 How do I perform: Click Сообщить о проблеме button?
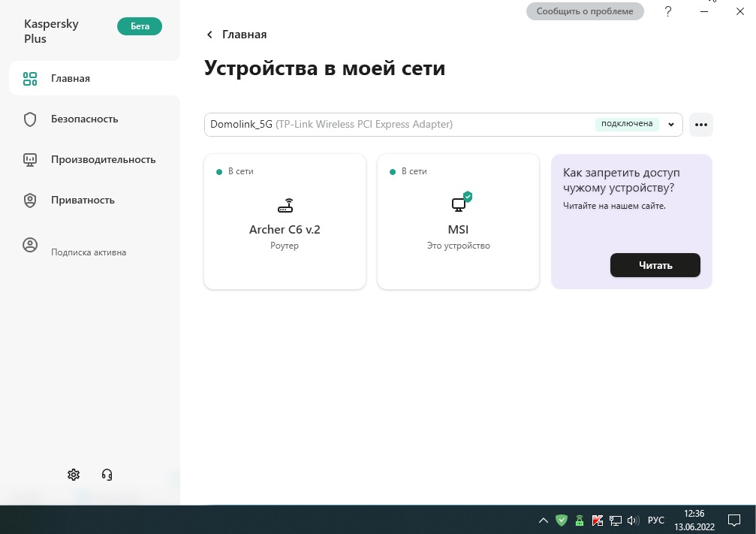[x=585, y=11]
